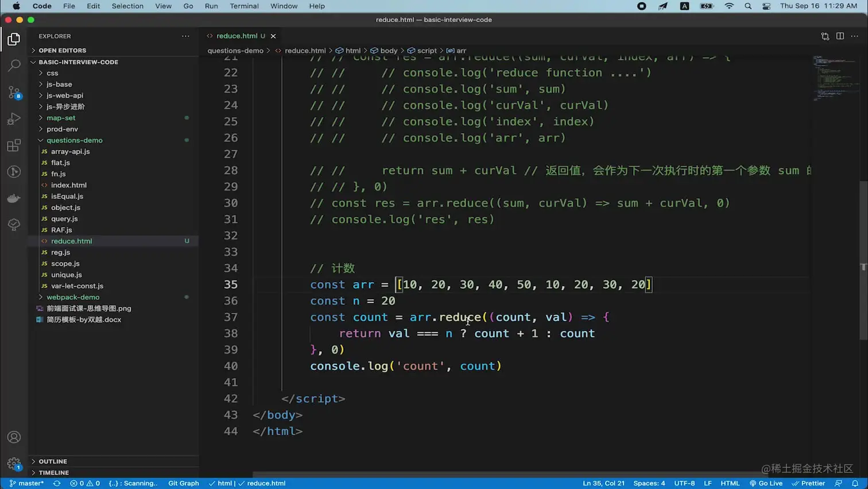The width and height of the screenshot is (868, 489).
Task: Open the File menu
Action: click(x=69, y=6)
